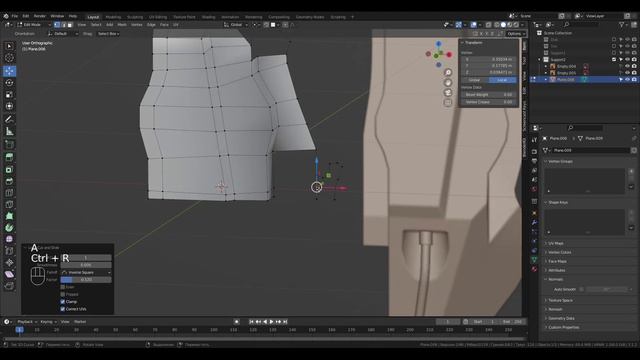Select the Rotate tool in left toolbar
This screenshot has height=360, width=640.
point(9,83)
